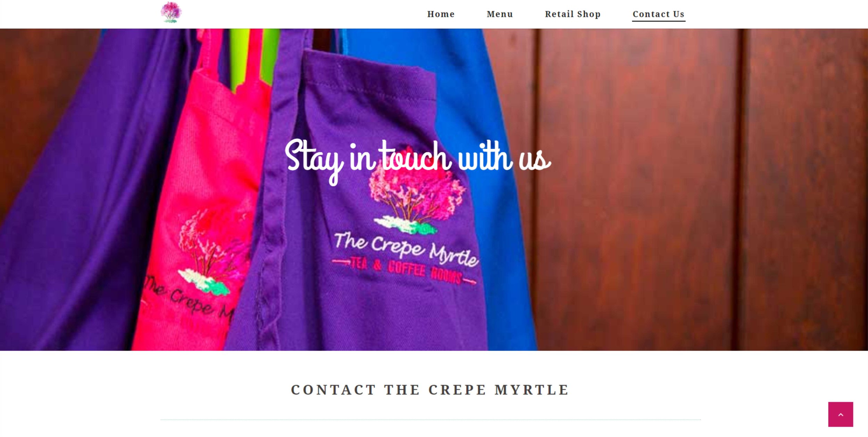Click the pink back-to-top chevron button

[840, 414]
